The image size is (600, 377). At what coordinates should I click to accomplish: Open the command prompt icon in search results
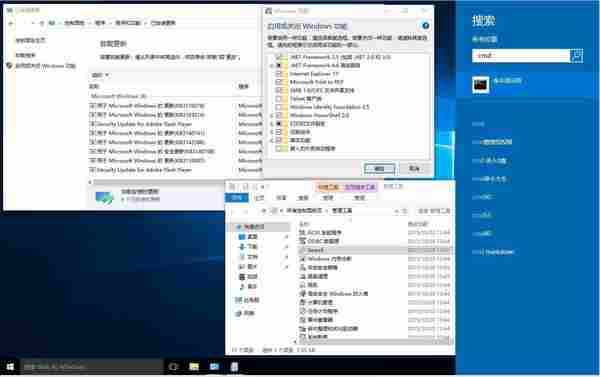[481, 84]
